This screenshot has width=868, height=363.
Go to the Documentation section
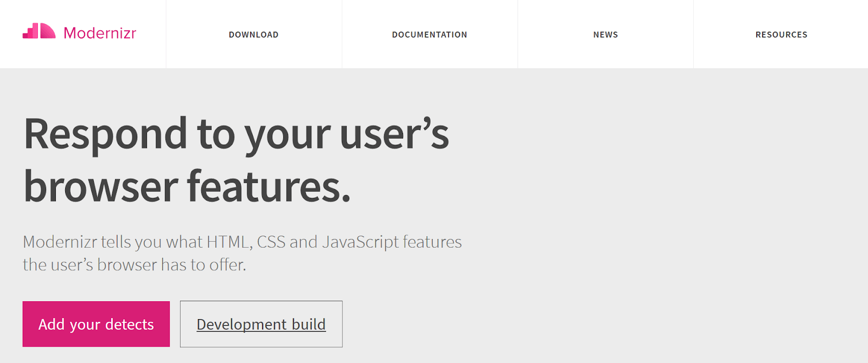click(429, 35)
